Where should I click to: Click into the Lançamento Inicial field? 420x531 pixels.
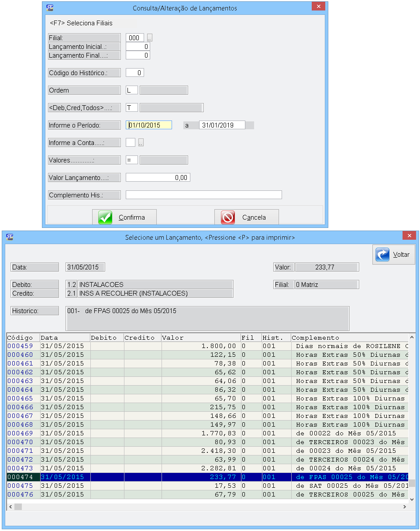(x=138, y=47)
